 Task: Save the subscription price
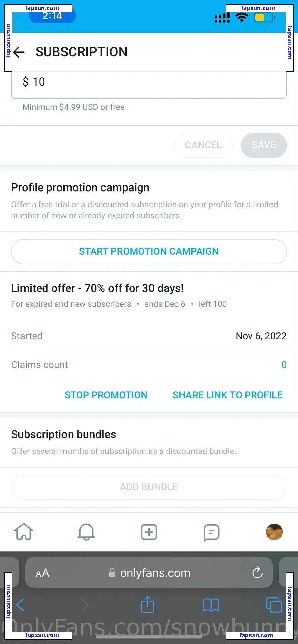[264, 145]
